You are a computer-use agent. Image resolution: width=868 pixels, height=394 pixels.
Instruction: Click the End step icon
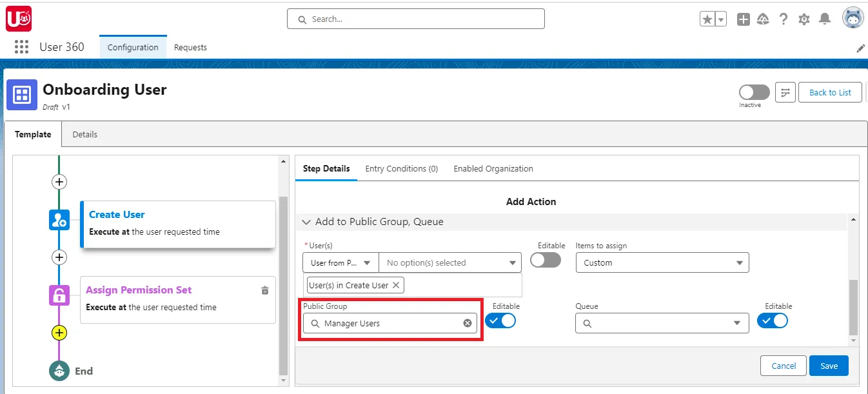pos(59,371)
